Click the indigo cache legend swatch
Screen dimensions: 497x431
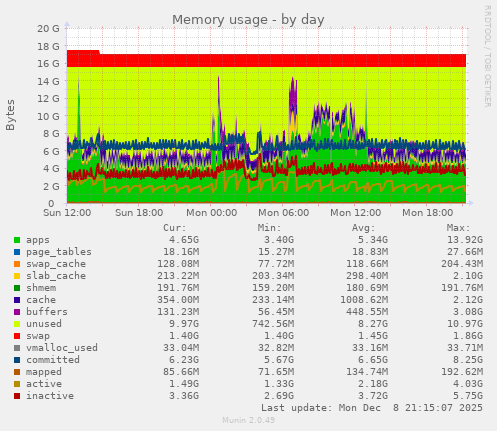17,300
